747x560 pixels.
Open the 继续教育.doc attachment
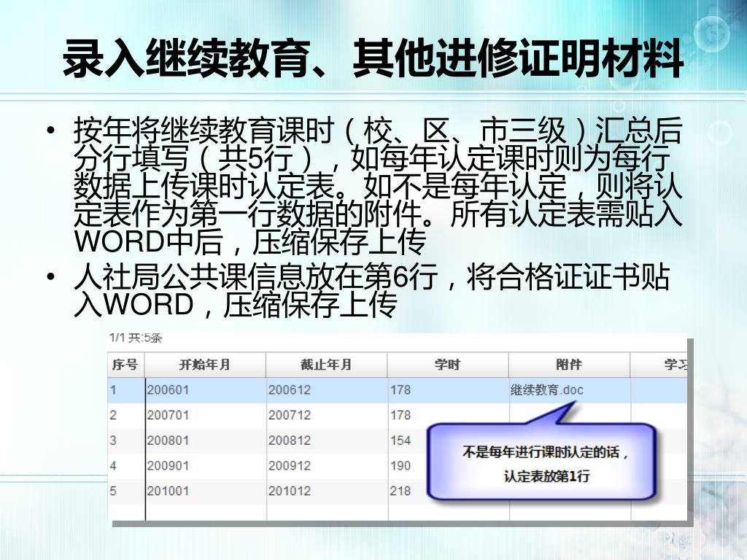[x=547, y=390]
